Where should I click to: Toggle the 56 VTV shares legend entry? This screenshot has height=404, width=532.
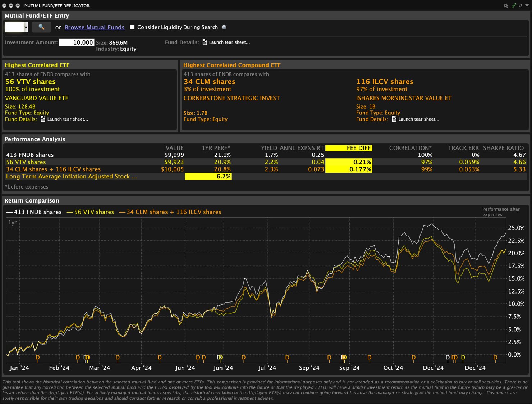(x=94, y=212)
